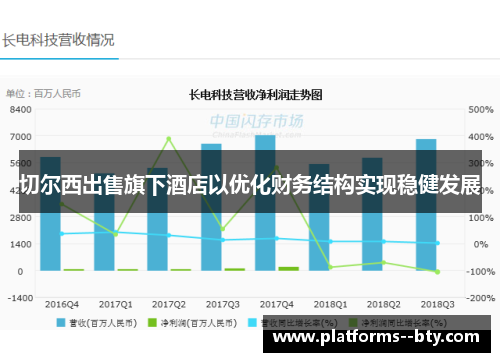Click the chart title 长电科技营收净利润走势图
The image size is (500, 362).
click(x=256, y=95)
